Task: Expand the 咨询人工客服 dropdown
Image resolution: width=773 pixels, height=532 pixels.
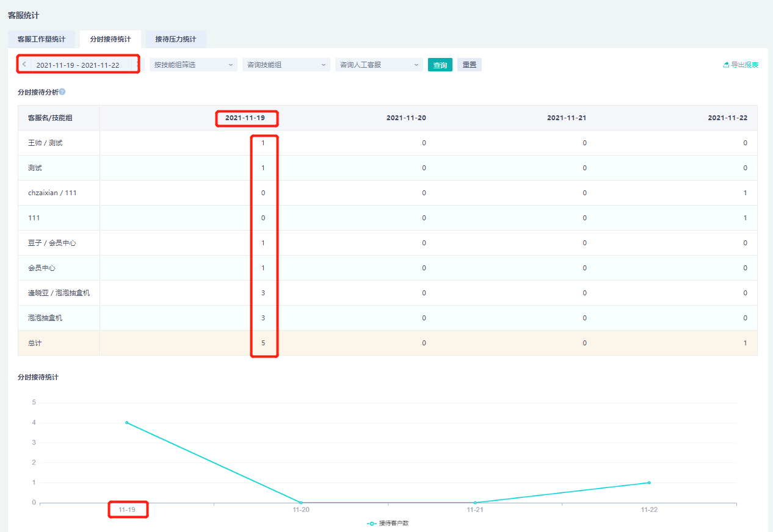Action: (x=379, y=65)
